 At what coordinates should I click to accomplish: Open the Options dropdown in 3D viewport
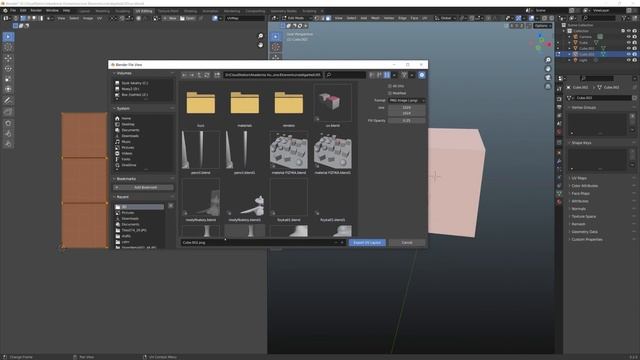coord(543,26)
